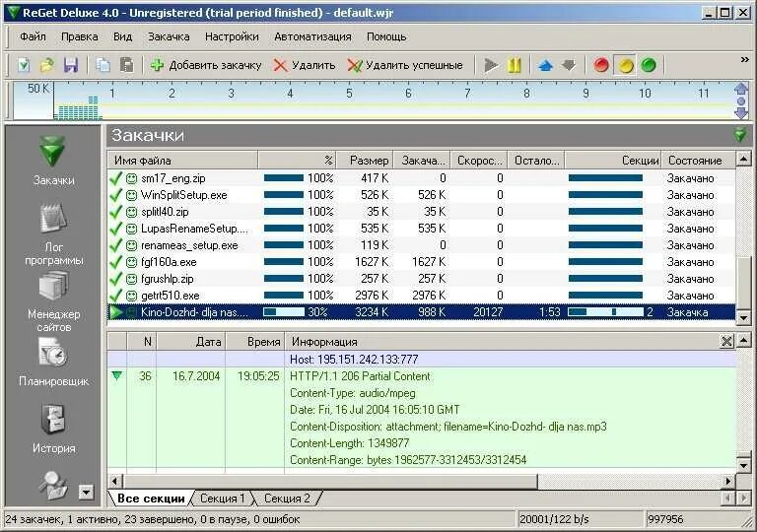Open 'Лог программы' sidebar section
The image size is (757, 532).
(53, 234)
